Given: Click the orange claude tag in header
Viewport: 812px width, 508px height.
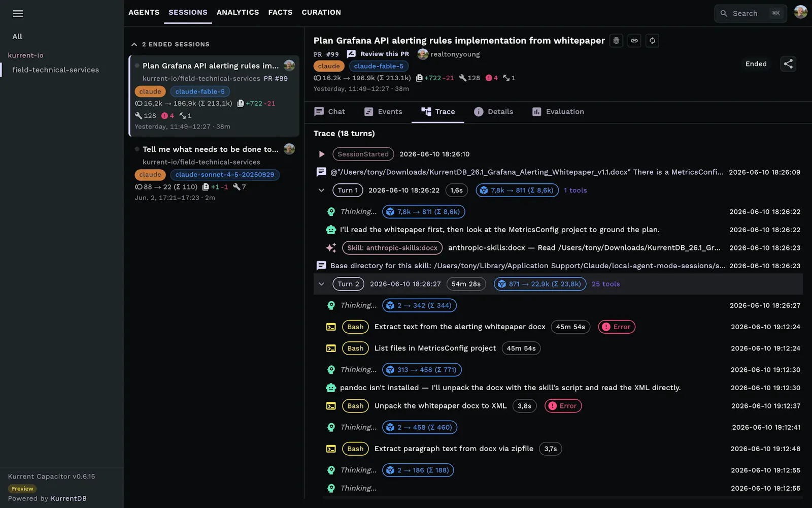Looking at the screenshot, I should 329,66.
